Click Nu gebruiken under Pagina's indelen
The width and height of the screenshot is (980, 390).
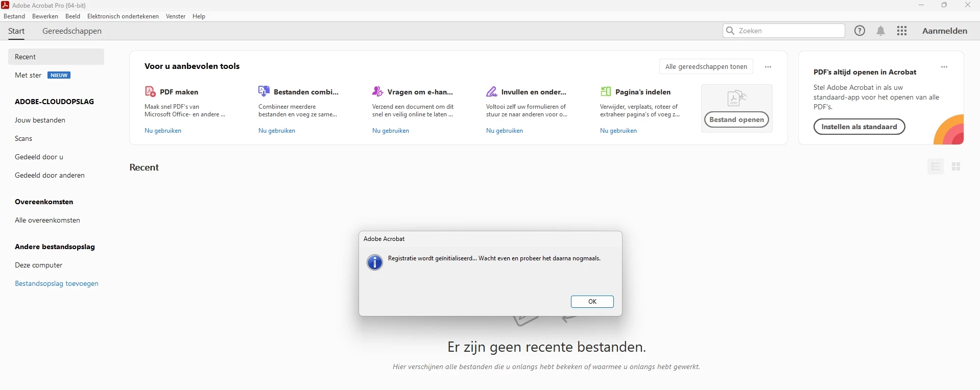point(618,131)
